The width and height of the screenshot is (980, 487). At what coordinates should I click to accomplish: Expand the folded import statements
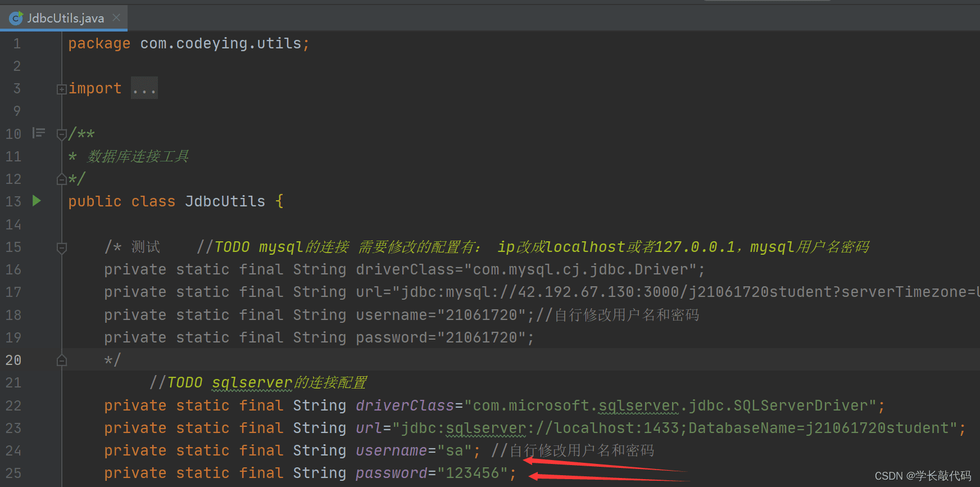coord(61,89)
